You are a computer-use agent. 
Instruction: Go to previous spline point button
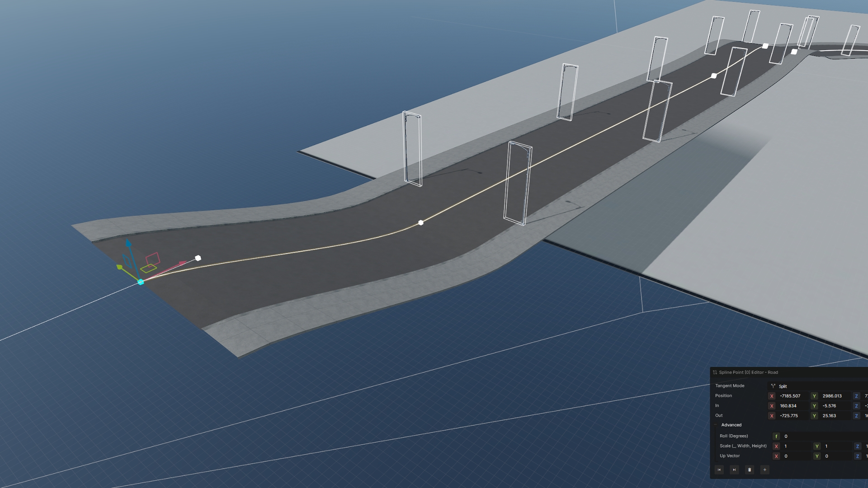point(719,470)
